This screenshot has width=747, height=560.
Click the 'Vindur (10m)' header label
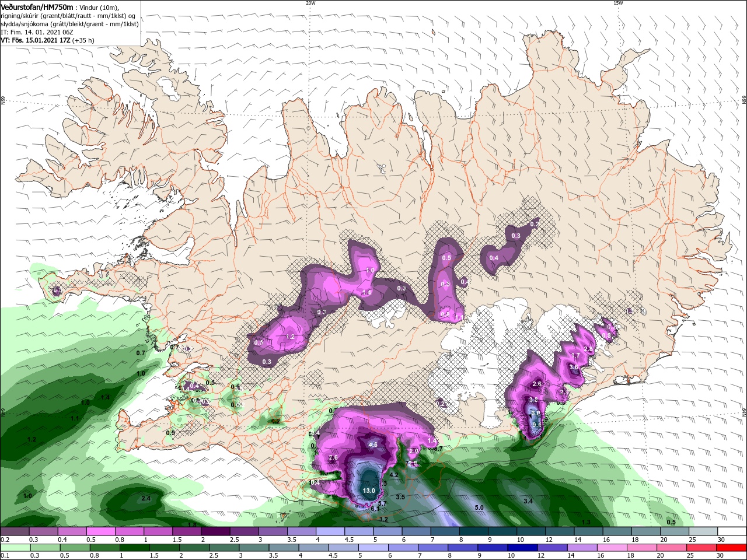pyautogui.click(x=99, y=7)
